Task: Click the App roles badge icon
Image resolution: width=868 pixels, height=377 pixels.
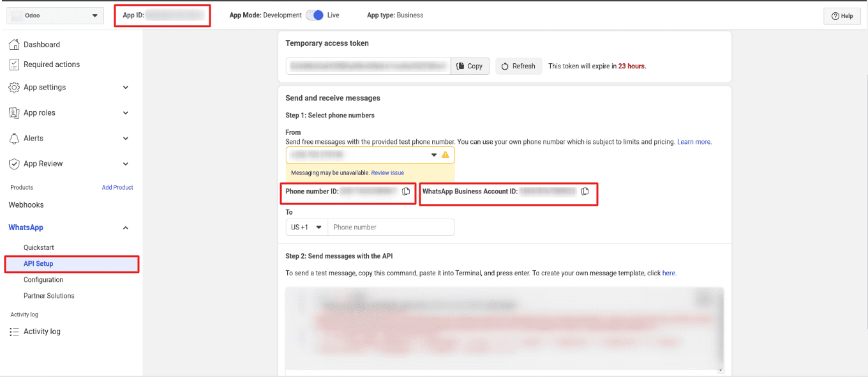Action: [x=14, y=113]
